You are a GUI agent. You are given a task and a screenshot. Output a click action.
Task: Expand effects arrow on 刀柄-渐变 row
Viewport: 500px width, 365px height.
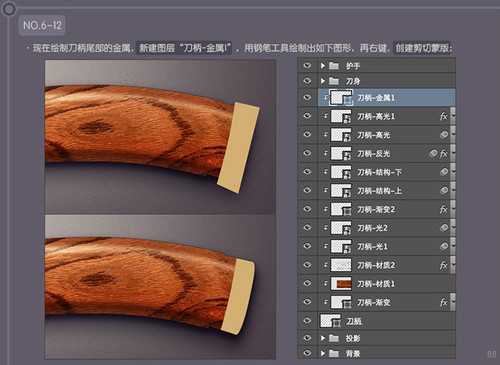point(453,302)
